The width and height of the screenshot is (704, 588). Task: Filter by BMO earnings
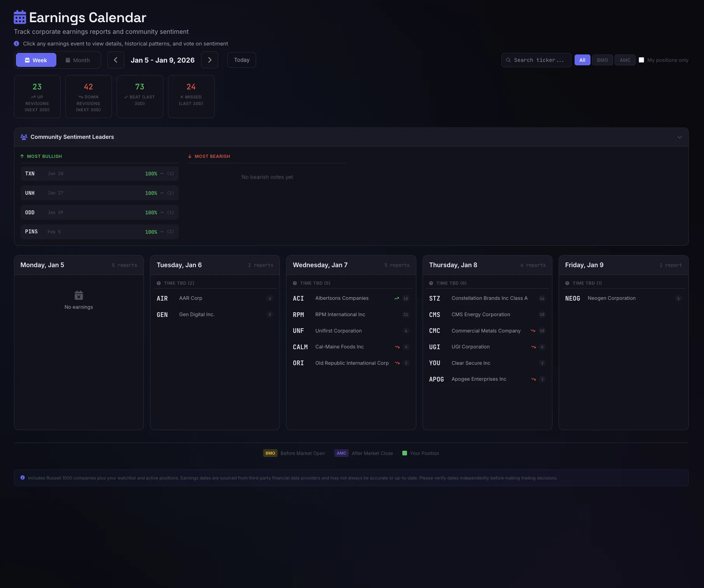tap(602, 60)
